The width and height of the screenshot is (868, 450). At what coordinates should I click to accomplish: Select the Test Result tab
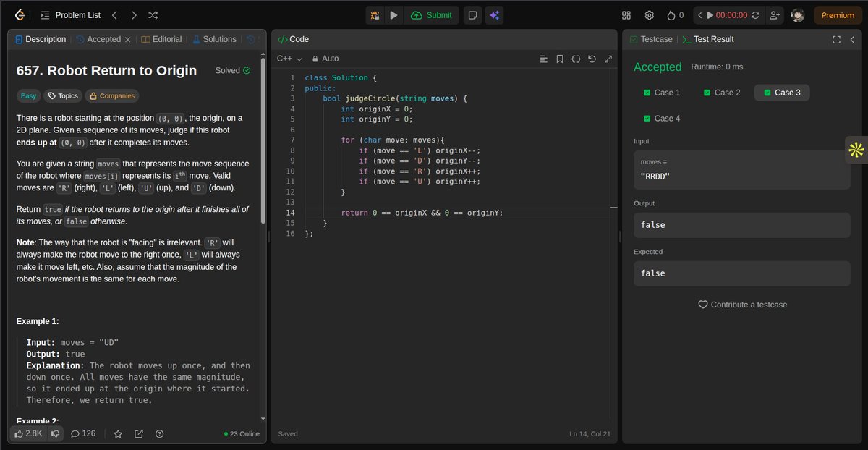[x=707, y=39]
